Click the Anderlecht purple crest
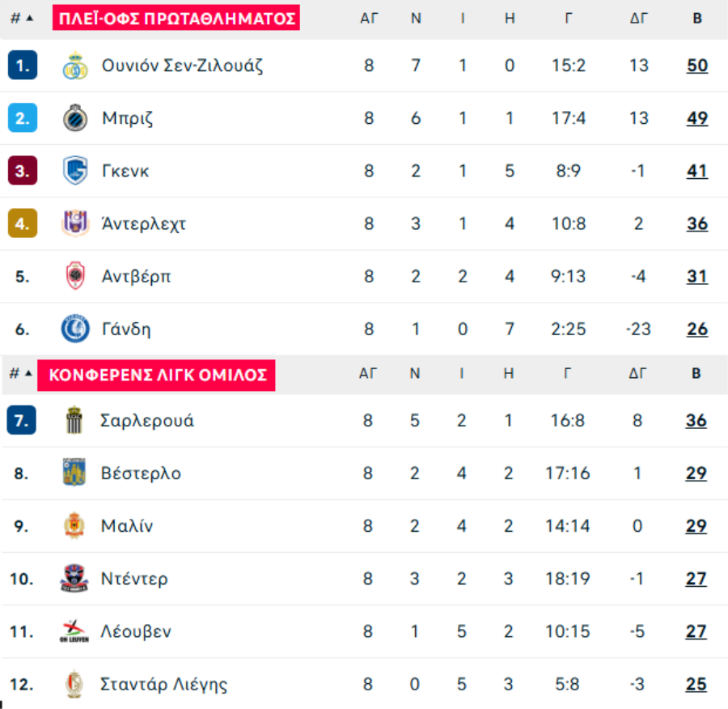The height and width of the screenshot is (709, 728). pyautogui.click(x=74, y=223)
